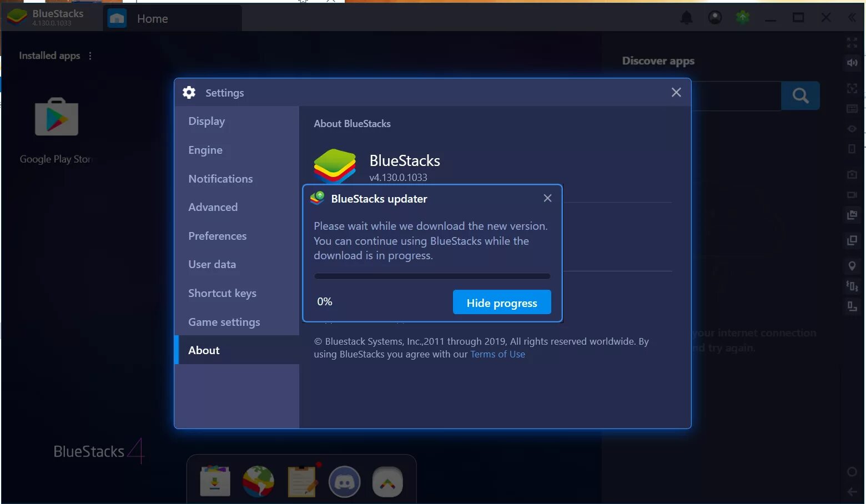
Task: Close the BlueStacks updater popup
Action: [x=547, y=198]
